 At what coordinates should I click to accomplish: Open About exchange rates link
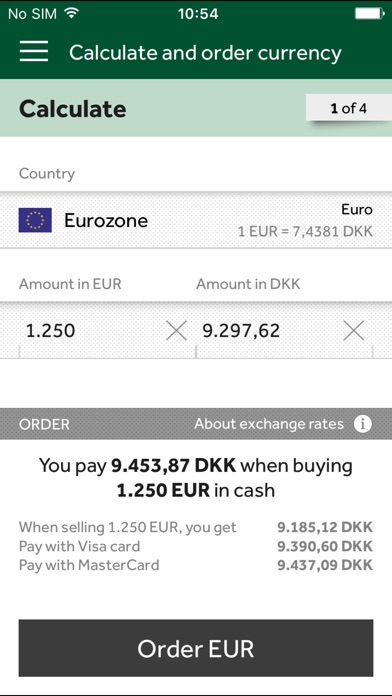[x=269, y=424]
